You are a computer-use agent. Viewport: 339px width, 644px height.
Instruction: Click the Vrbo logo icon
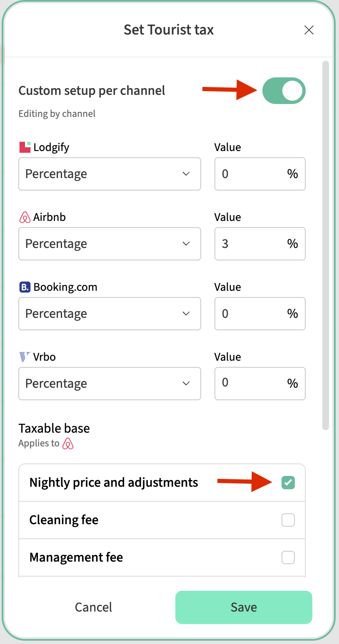[x=25, y=357]
